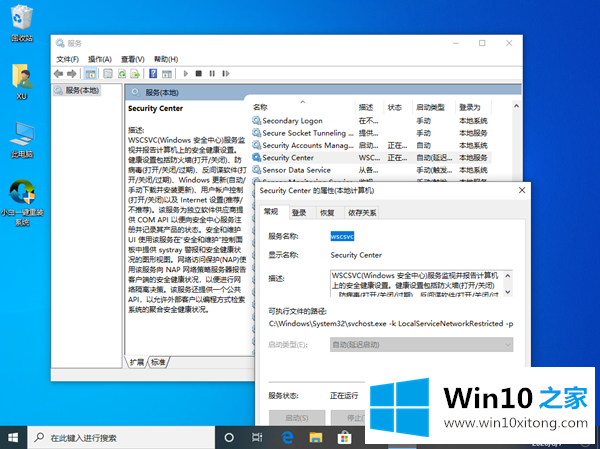Open Microsoft Store from taskbar
The width and height of the screenshot is (600, 449).
point(344,438)
